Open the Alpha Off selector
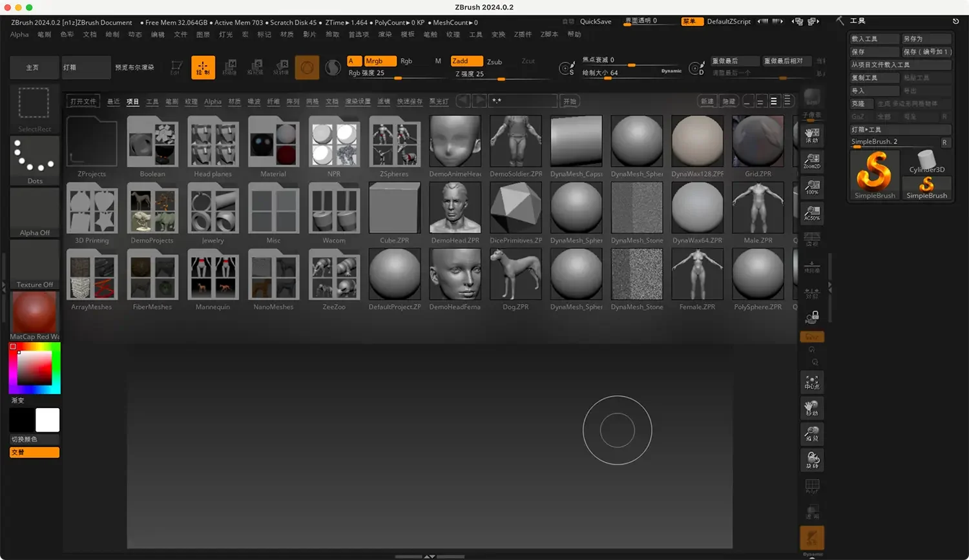Viewport: 969px width, 560px height. (35, 213)
